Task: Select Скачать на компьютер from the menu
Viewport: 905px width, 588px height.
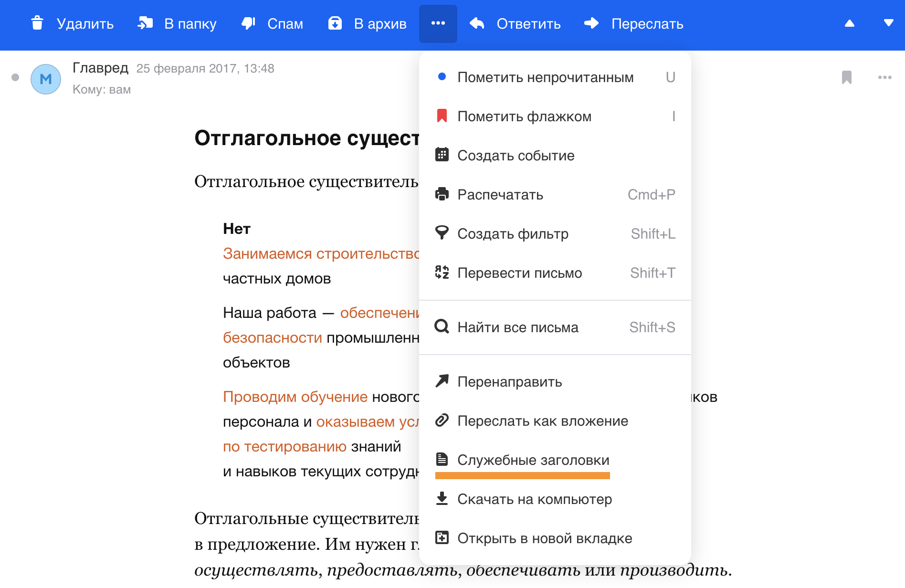Action: click(534, 499)
